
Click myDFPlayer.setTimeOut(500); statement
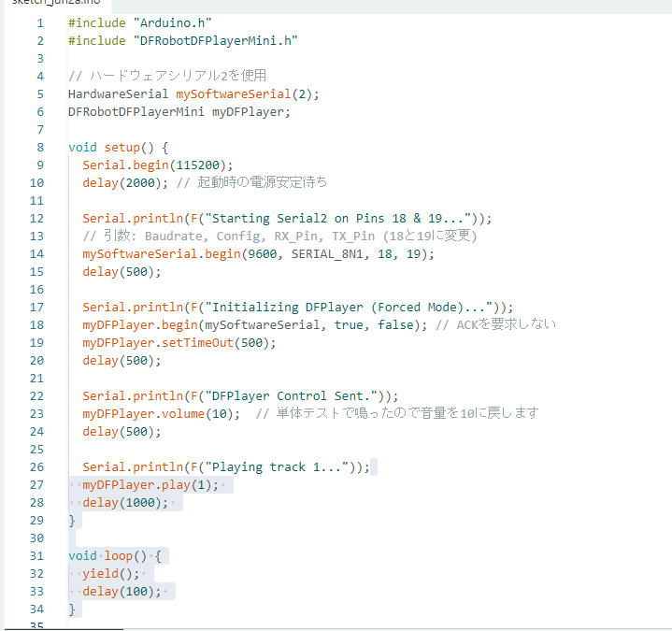(179, 343)
